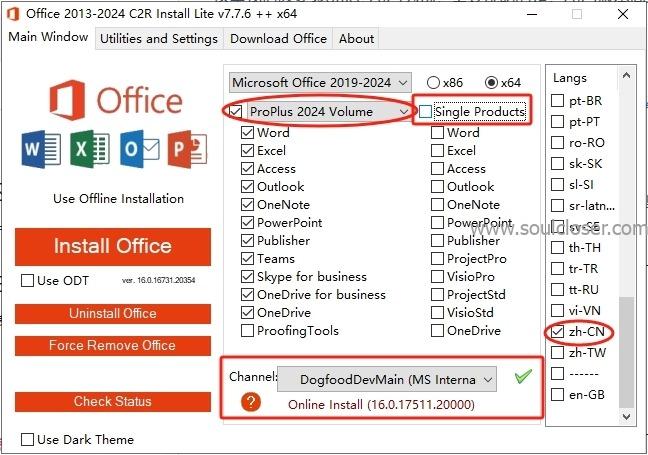Click the Online Install version text
The width and height of the screenshot is (648, 455).
pos(381,405)
